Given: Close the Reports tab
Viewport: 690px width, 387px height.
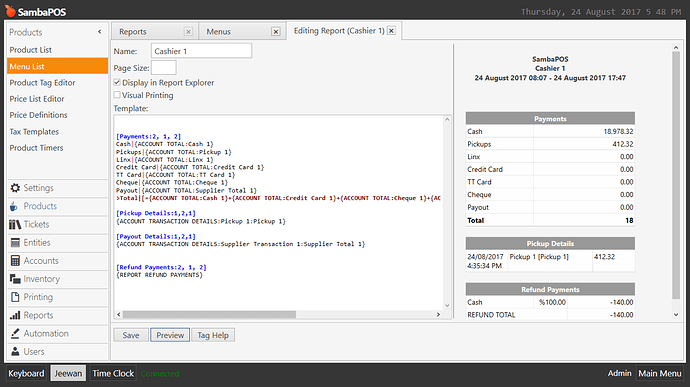Looking at the screenshot, I should coord(188,32).
